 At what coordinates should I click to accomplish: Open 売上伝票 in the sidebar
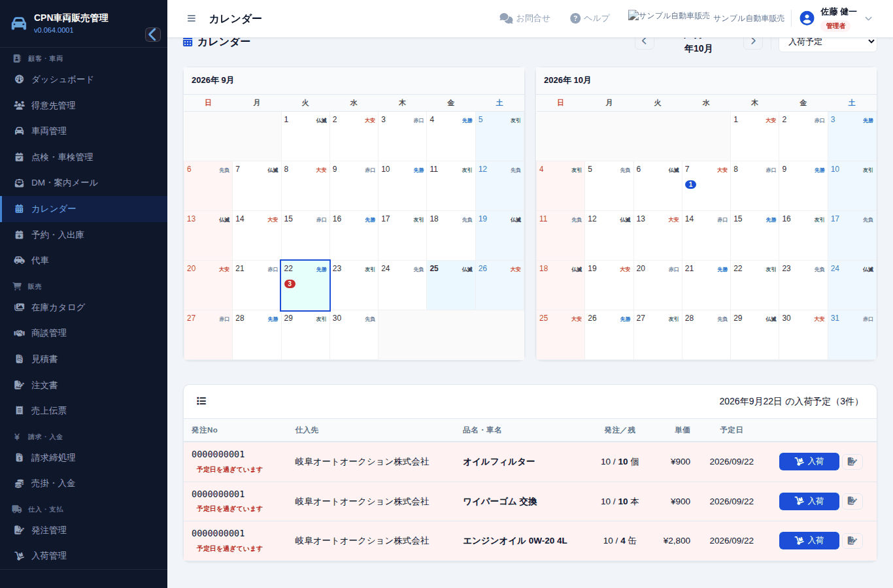[x=84, y=411]
